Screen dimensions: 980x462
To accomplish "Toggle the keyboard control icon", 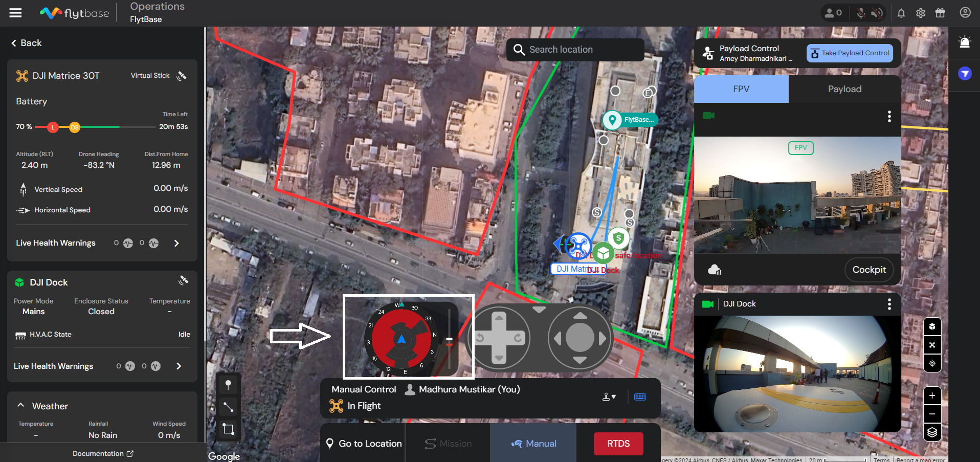I will [x=640, y=397].
